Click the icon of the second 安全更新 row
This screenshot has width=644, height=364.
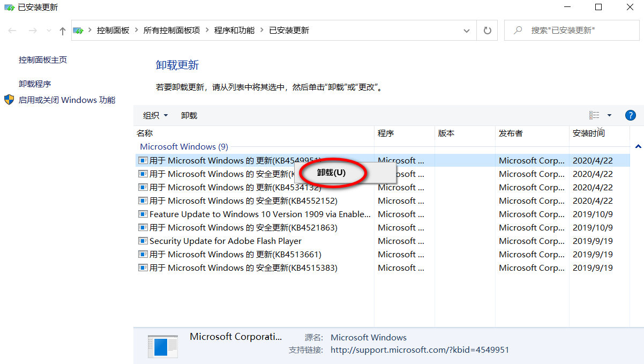coord(143,174)
